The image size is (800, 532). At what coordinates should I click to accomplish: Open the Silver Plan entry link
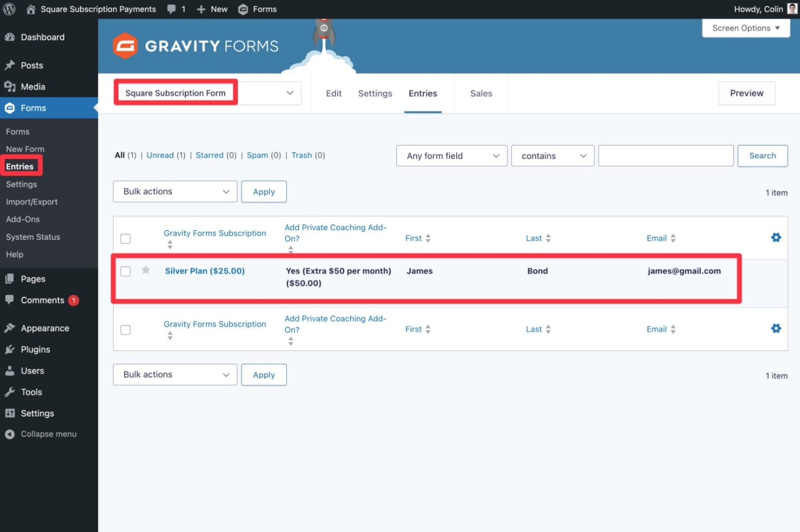coord(205,271)
